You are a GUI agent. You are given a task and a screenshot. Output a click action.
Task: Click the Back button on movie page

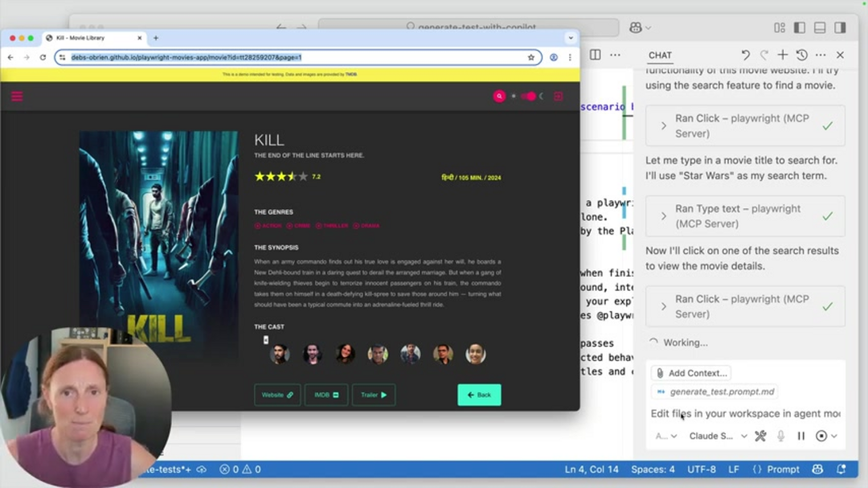tap(479, 395)
